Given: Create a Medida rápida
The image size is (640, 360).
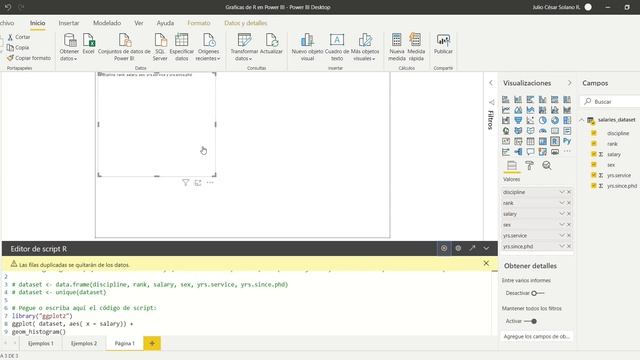Looking at the screenshot, I should (416, 40).
